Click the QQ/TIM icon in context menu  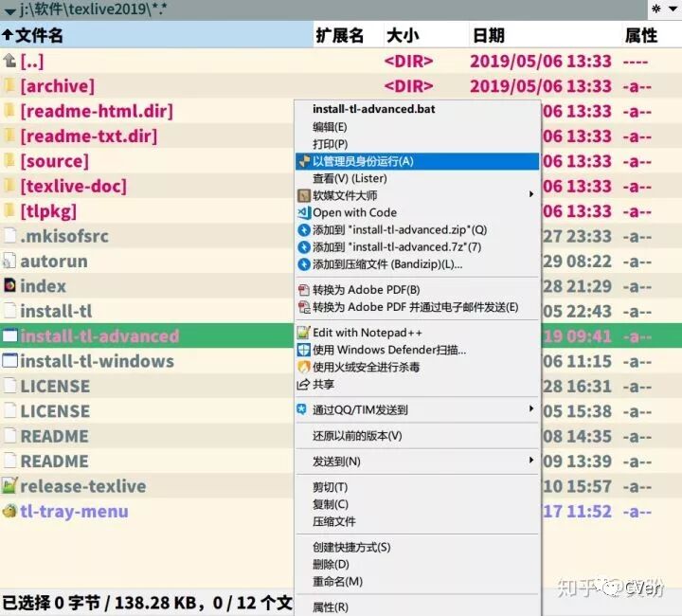click(302, 408)
